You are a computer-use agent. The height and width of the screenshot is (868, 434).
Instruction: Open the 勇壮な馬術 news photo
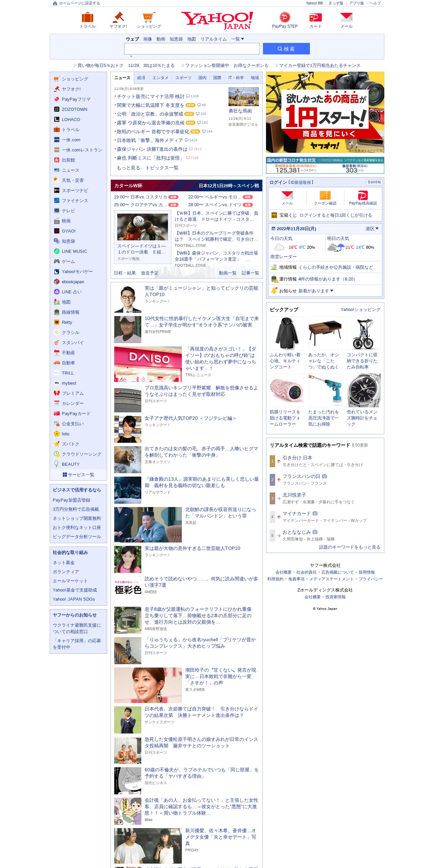pos(244,97)
